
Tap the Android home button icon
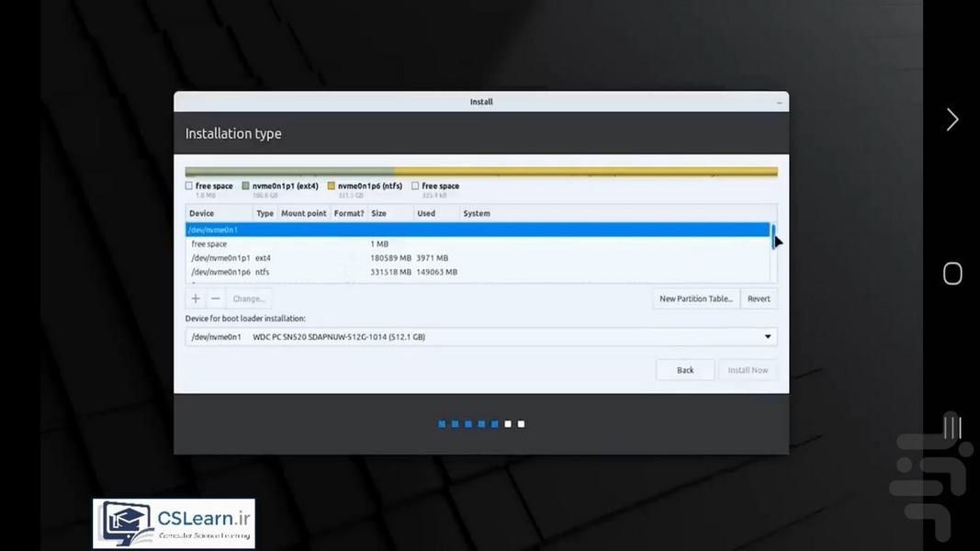[952, 274]
